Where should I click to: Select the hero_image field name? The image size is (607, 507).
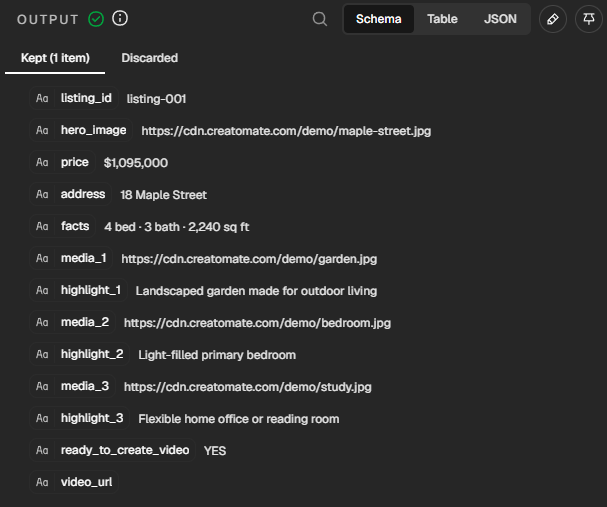[93, 130]
